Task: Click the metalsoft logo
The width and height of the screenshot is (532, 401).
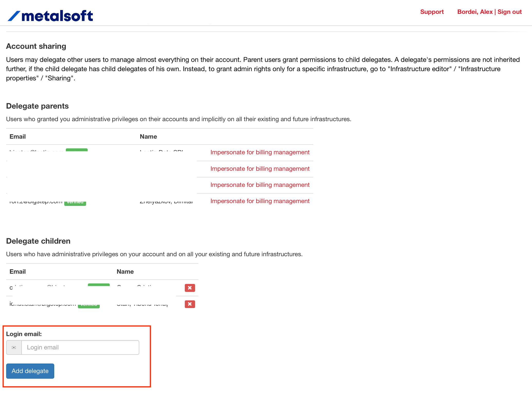Action: point(50,16)
